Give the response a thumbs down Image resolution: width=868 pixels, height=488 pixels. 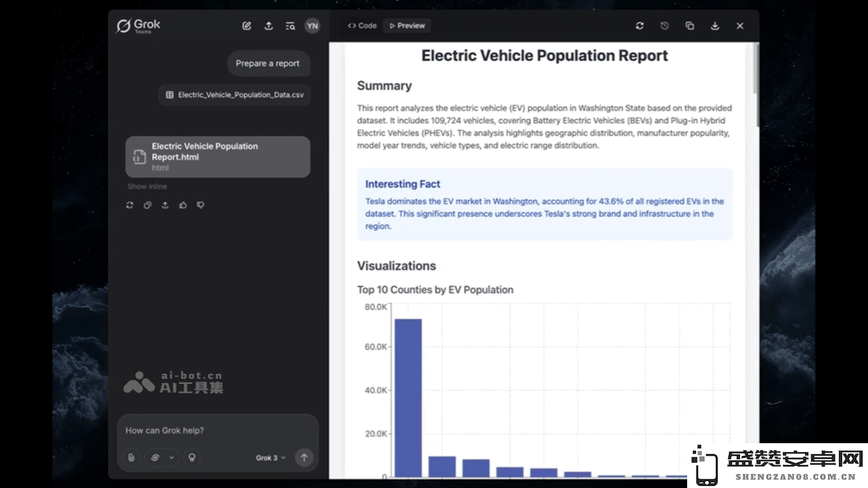pyautogui.click(x=200, y=205)
